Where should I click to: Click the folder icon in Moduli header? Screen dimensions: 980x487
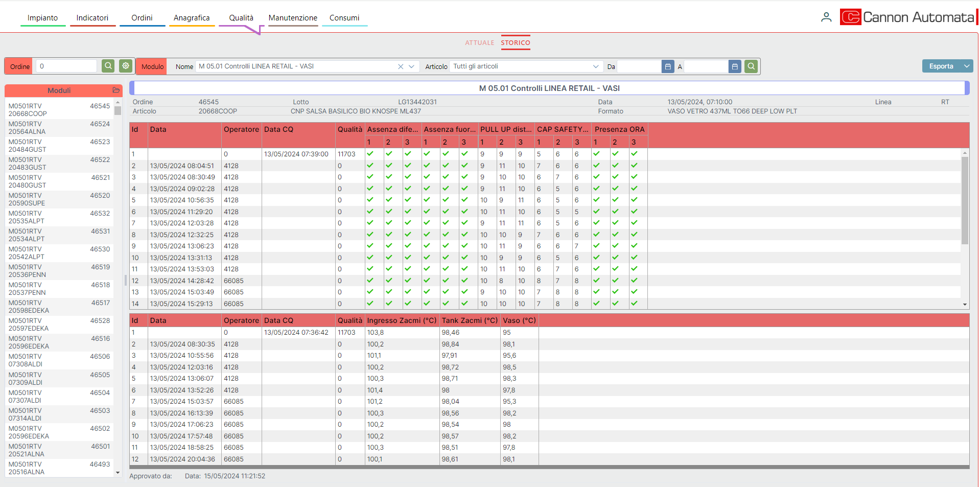tap(116, 90)
